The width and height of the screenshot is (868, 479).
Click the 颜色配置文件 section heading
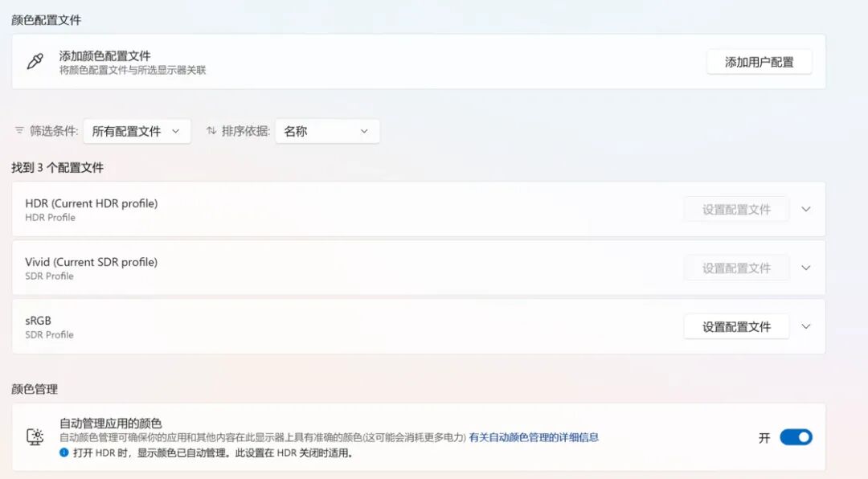click(x=47, y=20)
